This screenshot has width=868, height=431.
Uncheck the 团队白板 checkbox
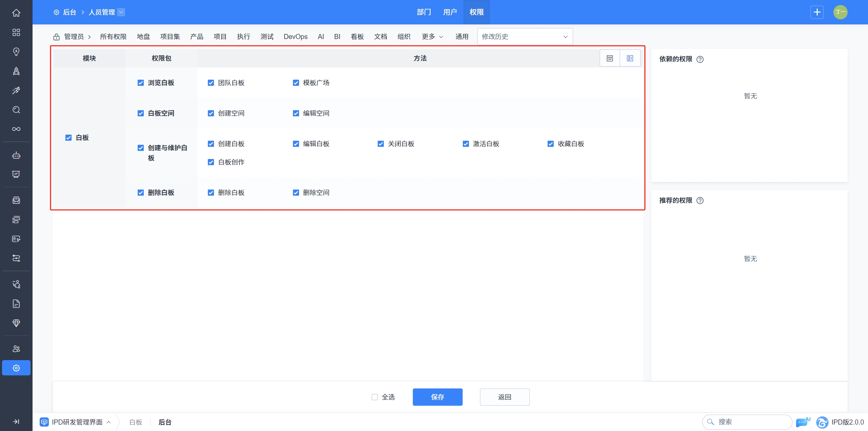[x=211, y=83]
